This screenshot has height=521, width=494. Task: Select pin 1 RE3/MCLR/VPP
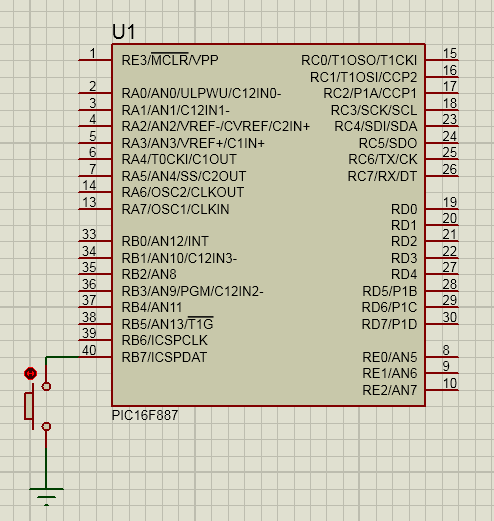(95, 60)
